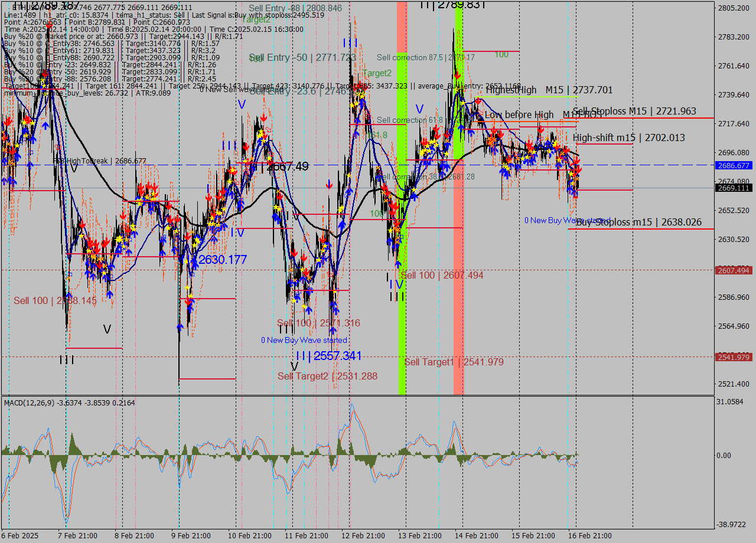Viewport: 756px width, 543px height.
Task: Select the Low before High label
Action: [x=519, y=115]
